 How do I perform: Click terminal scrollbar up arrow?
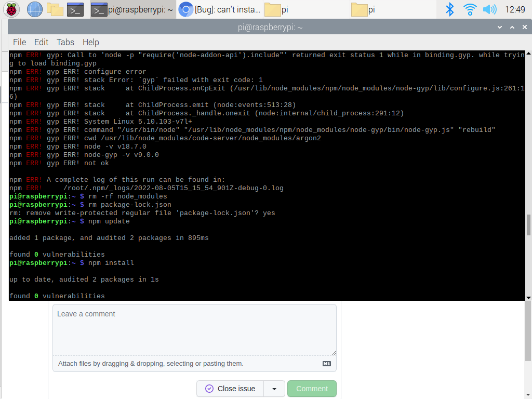tap(528, 54)
